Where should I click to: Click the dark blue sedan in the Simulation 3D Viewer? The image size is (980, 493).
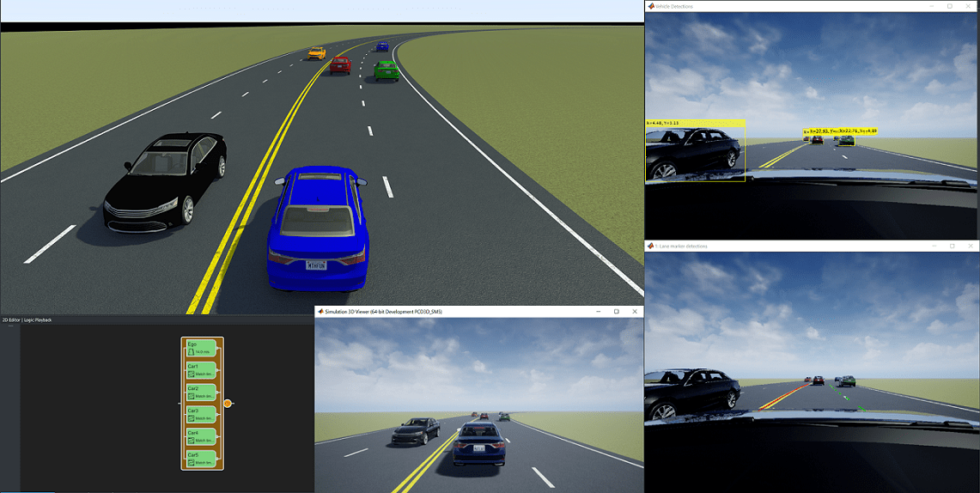point(478,444)
